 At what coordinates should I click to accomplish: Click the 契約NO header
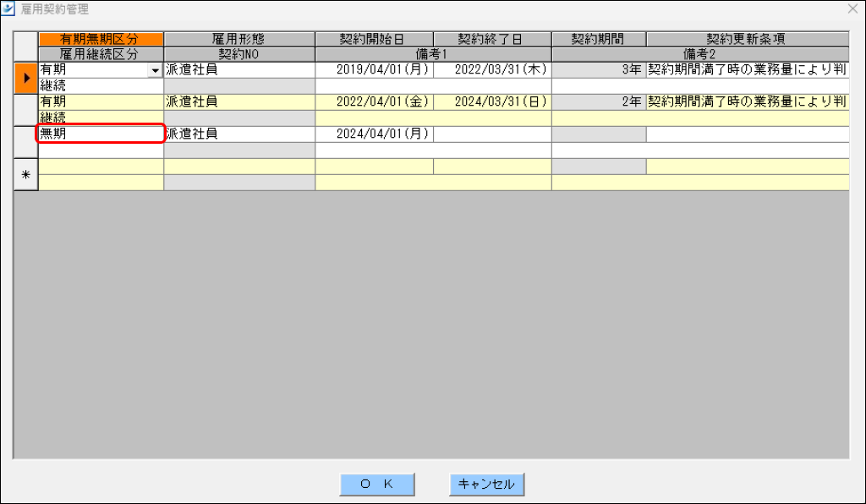click(x=239, y=54)
